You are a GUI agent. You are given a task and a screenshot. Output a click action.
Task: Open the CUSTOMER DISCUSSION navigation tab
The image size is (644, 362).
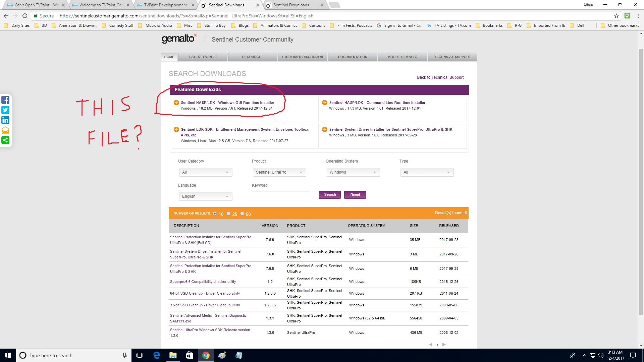click(x=303, y=57)
